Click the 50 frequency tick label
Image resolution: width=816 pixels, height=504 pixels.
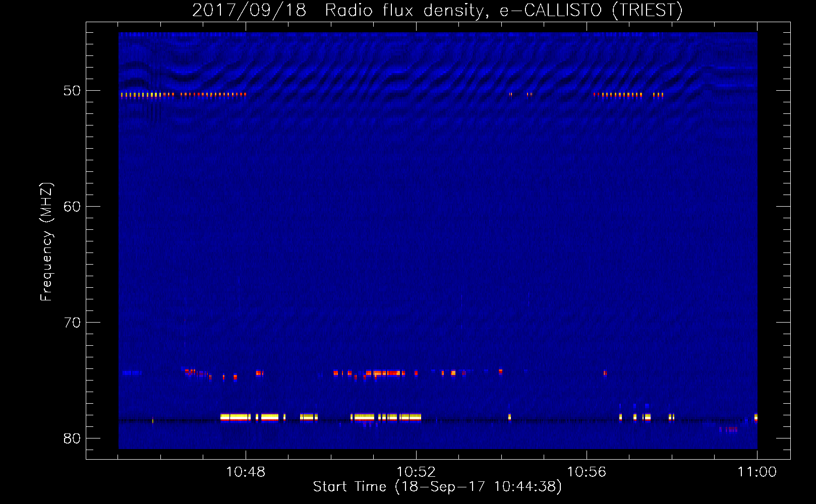[72, 91]
